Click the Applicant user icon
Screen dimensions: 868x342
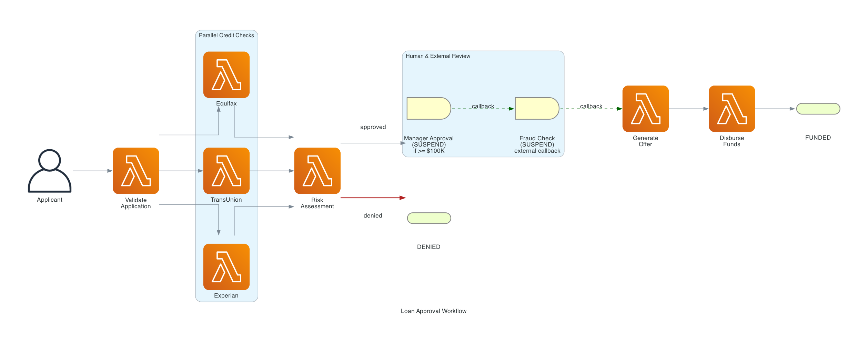click(50, 171)
